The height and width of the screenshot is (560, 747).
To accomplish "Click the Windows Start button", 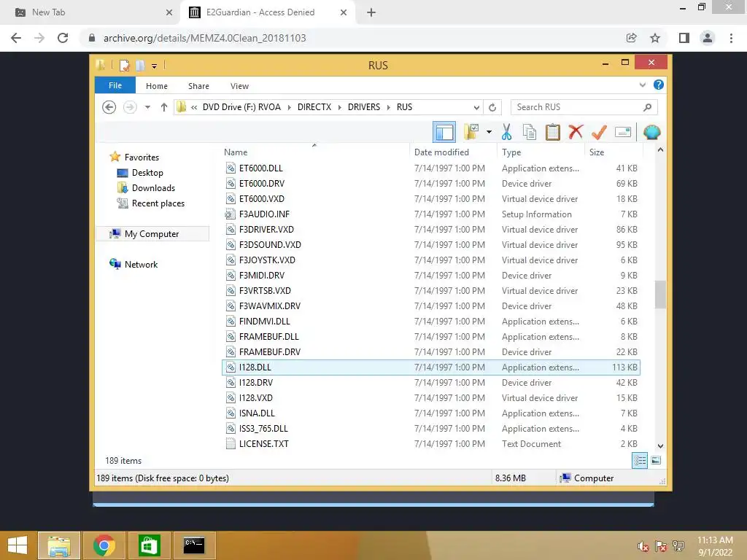I will point(18,545).
